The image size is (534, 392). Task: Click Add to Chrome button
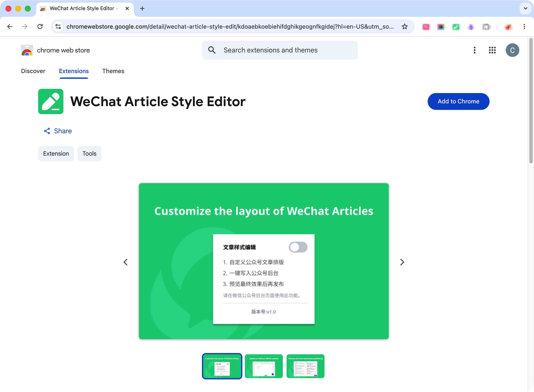458,101
